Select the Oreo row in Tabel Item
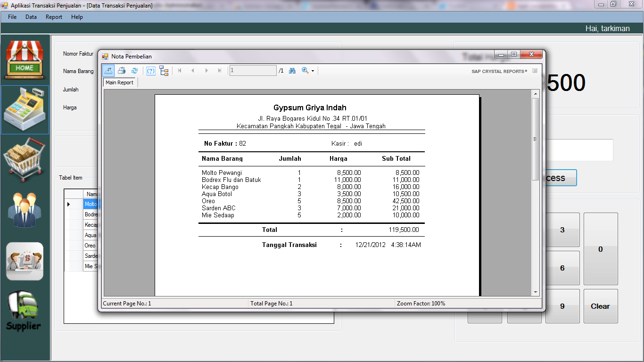Image resolution: width=644 pixels, height=362 pixels. (82, 246)
